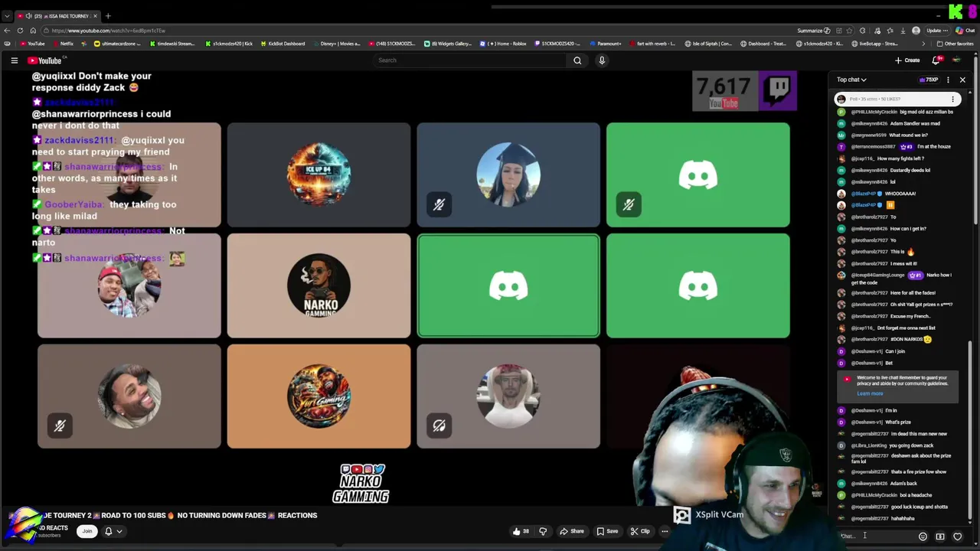The width and height of the screenshot is (980, 551).
Task: Open the Netflix bookmark
Action: (63, 44)
